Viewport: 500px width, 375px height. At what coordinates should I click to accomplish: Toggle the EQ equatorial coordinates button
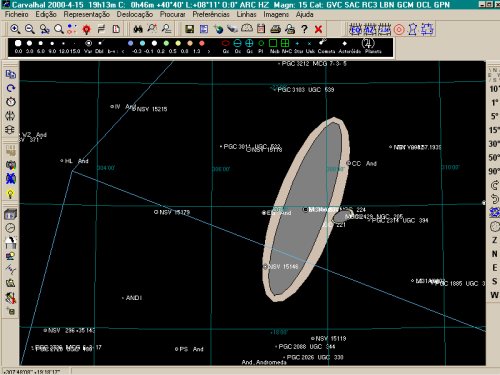pyautogui.click(x=355, y=30)
